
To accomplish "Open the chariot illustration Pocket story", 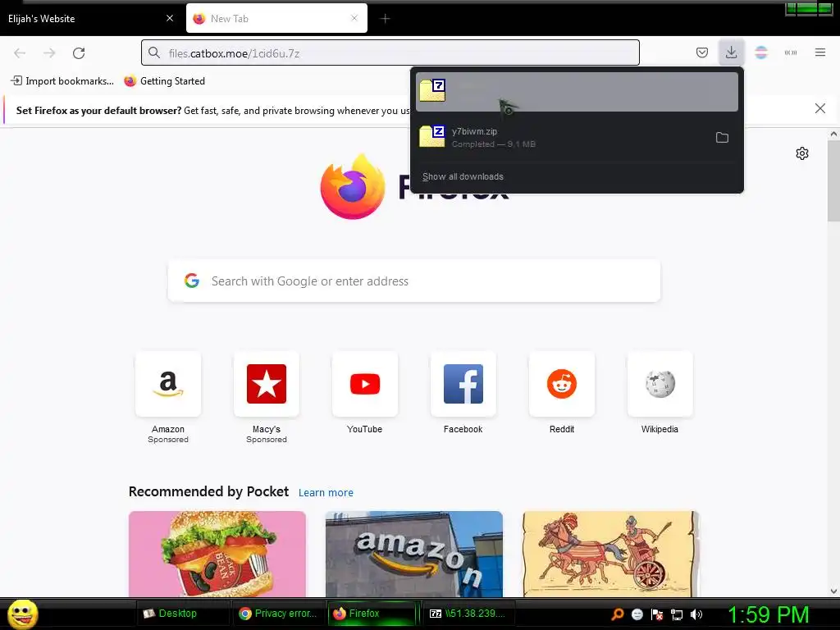I will pos(610,554).
